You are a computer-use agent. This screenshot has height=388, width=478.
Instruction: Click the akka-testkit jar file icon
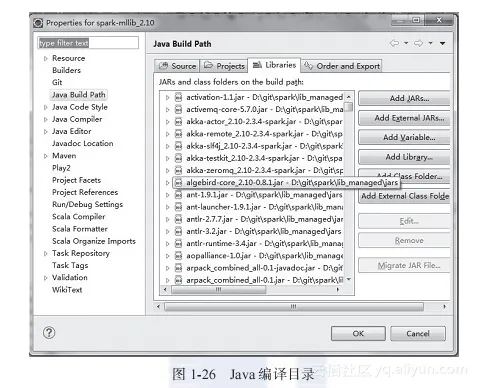[179, 158]
